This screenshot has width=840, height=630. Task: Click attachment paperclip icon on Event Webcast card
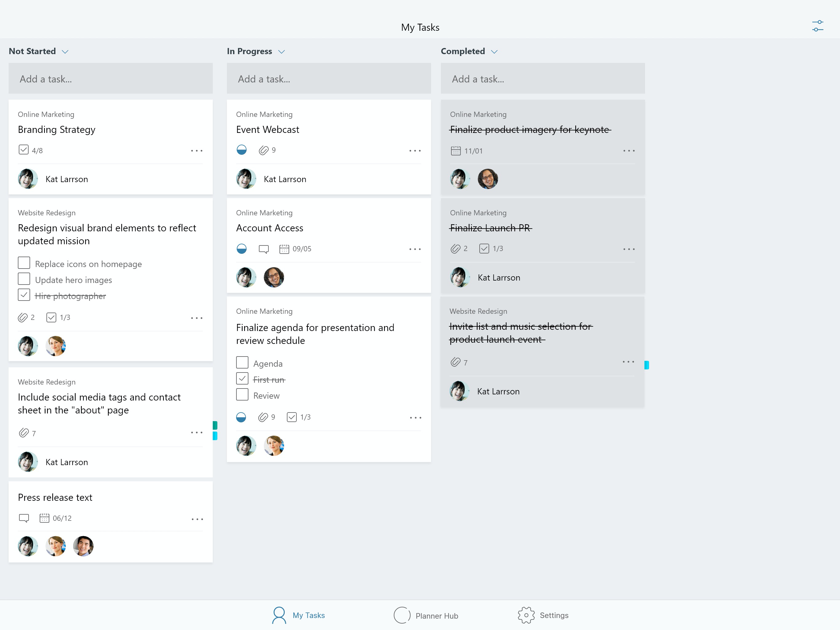(x=263, y=150)
